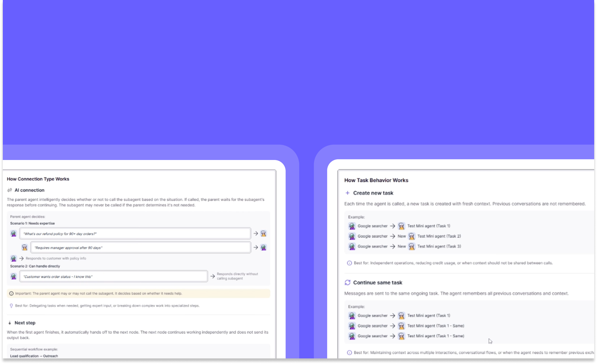Image resolution: width=597 pixels, height=364 pixels.
Task: Click the refund policy question message box
Action: [x=135, y=233]
